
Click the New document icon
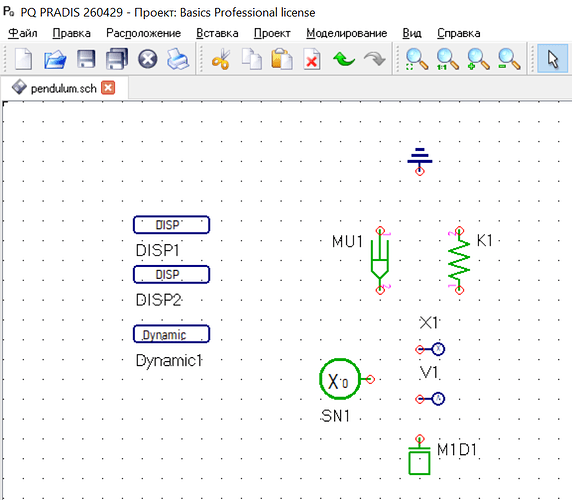click(x=24, y=59)
